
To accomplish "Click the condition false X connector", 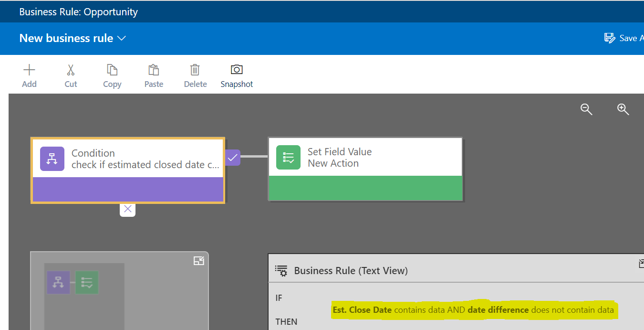I will (127, 209).
